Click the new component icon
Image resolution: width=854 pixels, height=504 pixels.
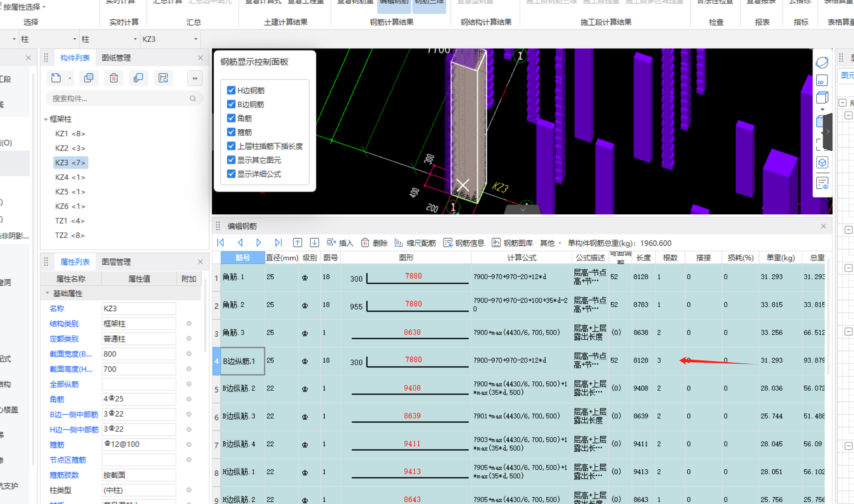56,78
